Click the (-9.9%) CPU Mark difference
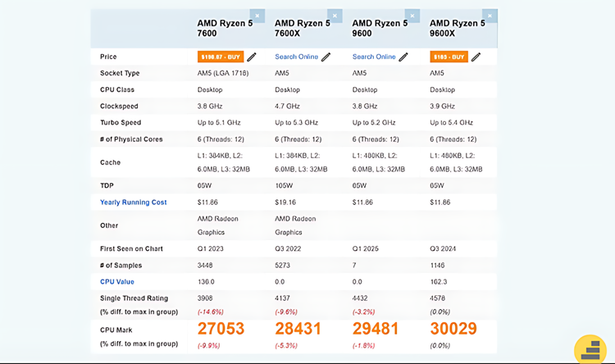Viewport: 615px width, 364px height. coord(208,346)
